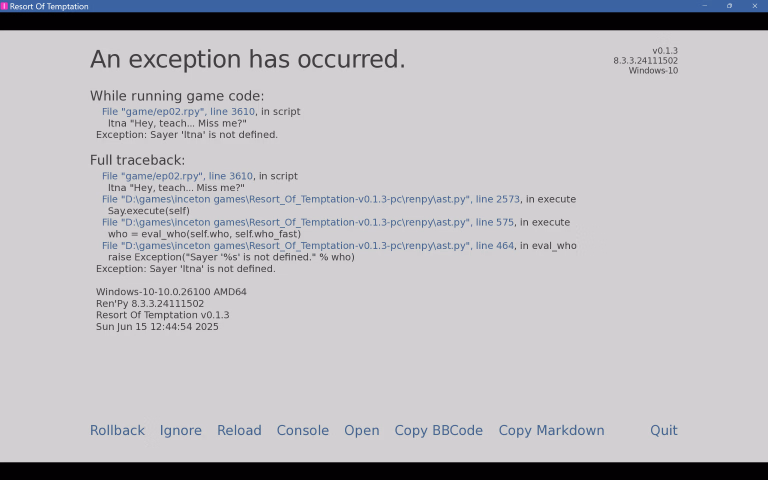Screen dimensions: 768x480
Task: Open the traceback file
Action: (x=361, y=430)
